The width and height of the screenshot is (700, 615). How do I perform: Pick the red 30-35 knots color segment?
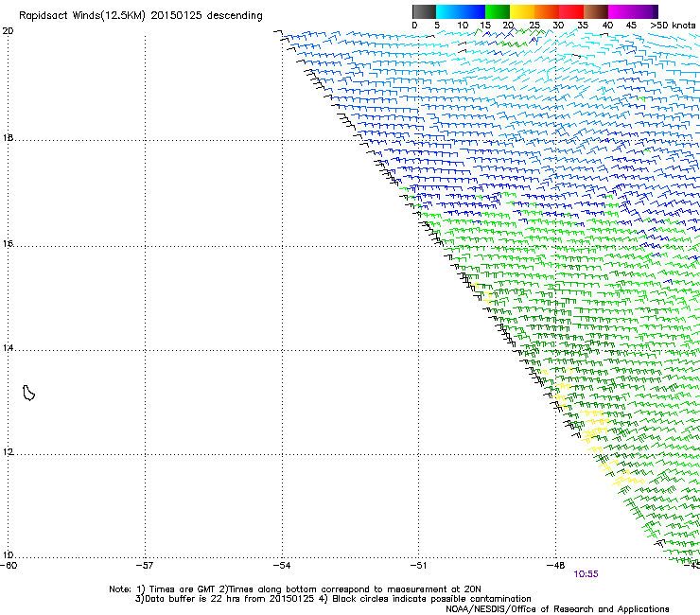point(571,11)
